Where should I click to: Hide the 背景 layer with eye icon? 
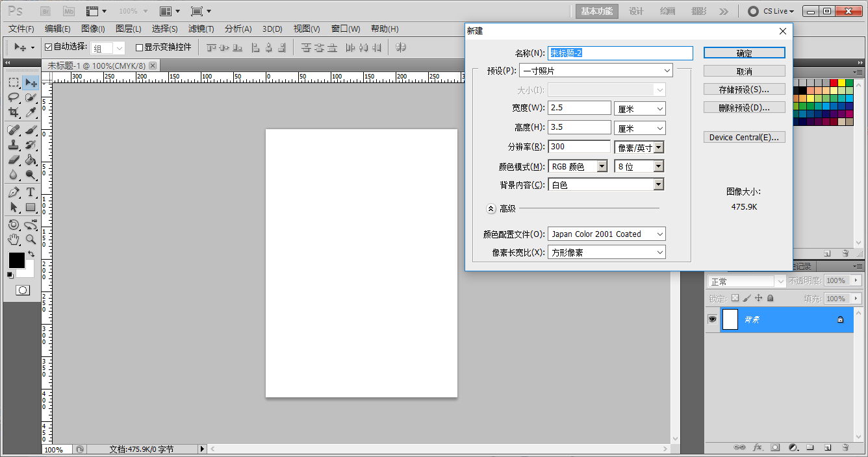point(712,319)
